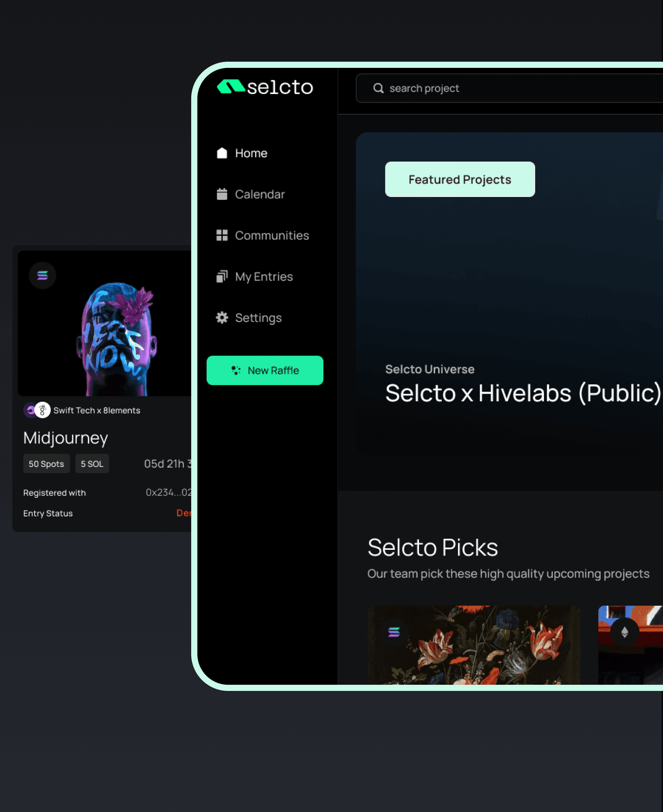Viewport: 663px width, 812px height.
Task: Open Selcto x Hivelabs (Public) title
Action: 524,394
